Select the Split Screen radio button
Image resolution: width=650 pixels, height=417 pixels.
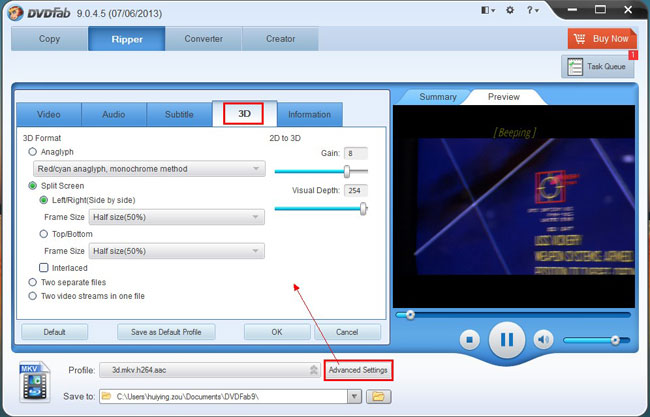coord(32,186)
